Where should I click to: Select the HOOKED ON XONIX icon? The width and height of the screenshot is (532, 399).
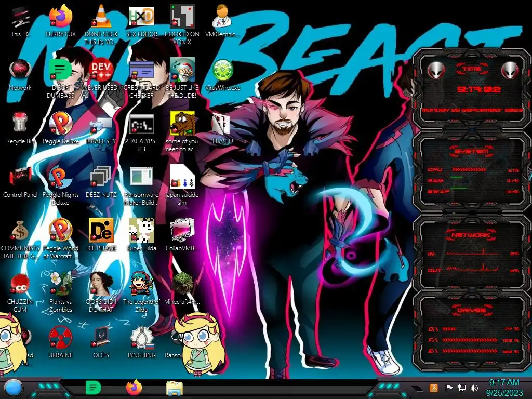point(182,25)
